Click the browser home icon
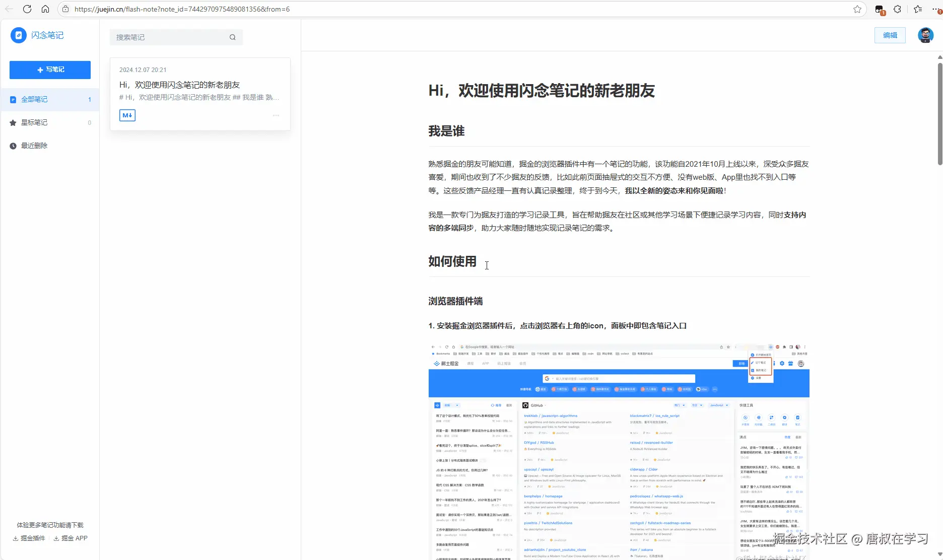Screen dimensions: 943x560 point(45,9)
